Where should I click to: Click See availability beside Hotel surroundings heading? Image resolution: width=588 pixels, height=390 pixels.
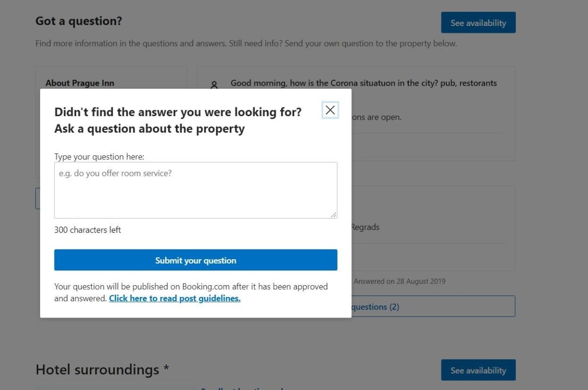click(x=478, y=370)
